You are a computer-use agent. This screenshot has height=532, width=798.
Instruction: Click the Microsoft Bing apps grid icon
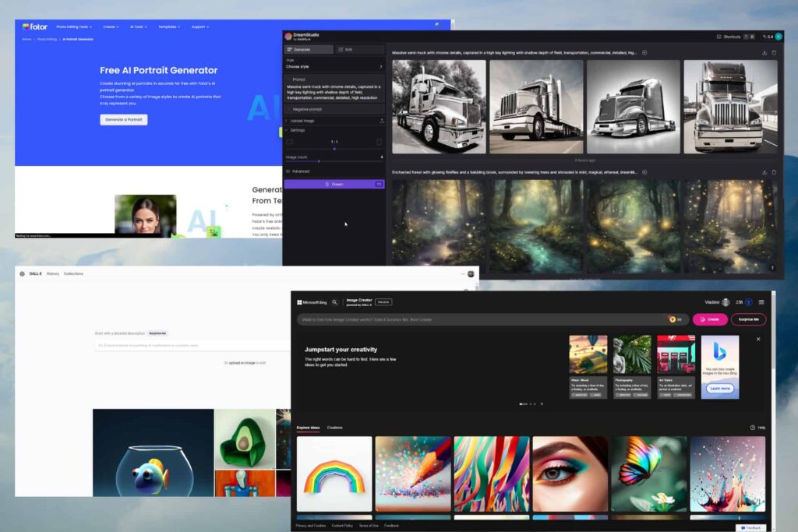tap(299, 302)
